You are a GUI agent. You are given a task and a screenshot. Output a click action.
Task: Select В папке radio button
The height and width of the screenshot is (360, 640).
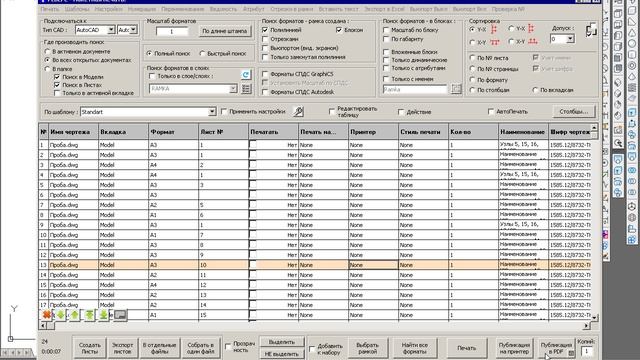(x=47, y=69)
